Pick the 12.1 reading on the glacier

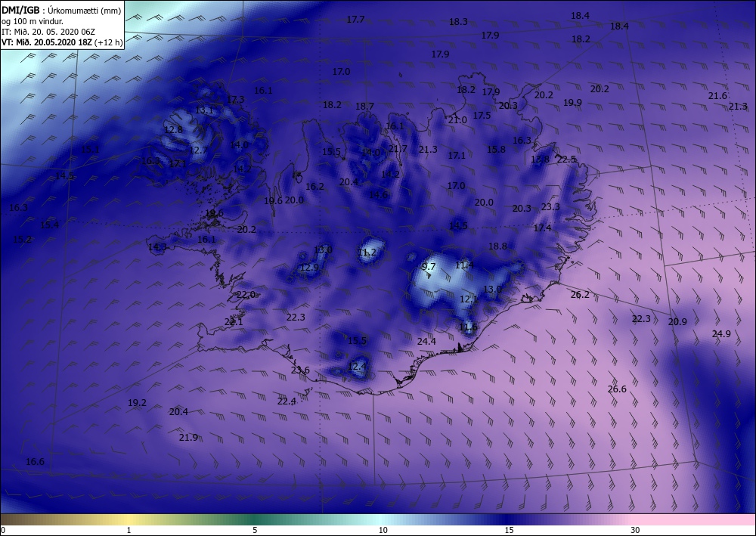[x=469, y=299]
